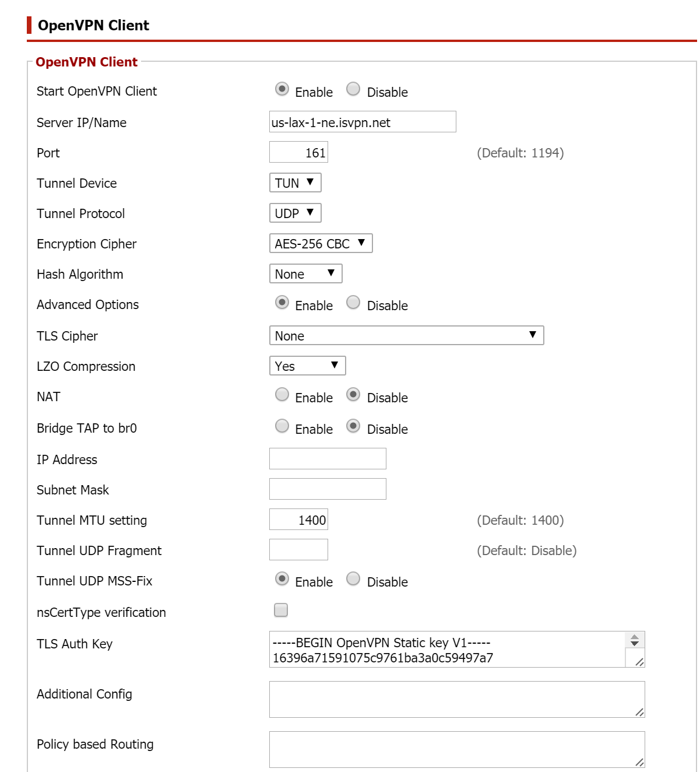Image resolution: width=700 pixels, height=772 pixels.
Task: Click the Server IP/Name field
Action: pos(363,122)
